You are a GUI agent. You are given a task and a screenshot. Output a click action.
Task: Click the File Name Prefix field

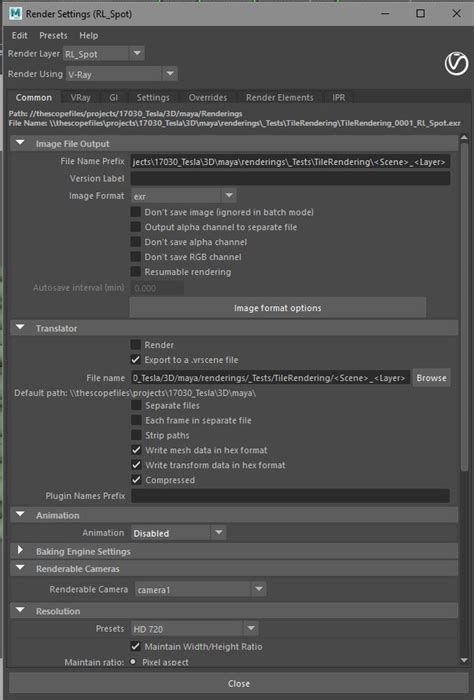(290, 162)
